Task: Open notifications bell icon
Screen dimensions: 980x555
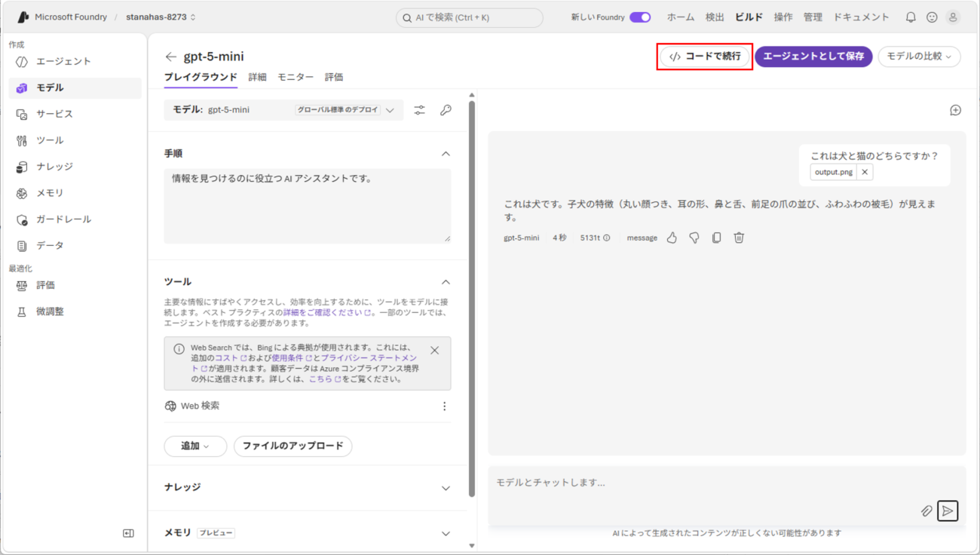Action: [x=911, y=17]
